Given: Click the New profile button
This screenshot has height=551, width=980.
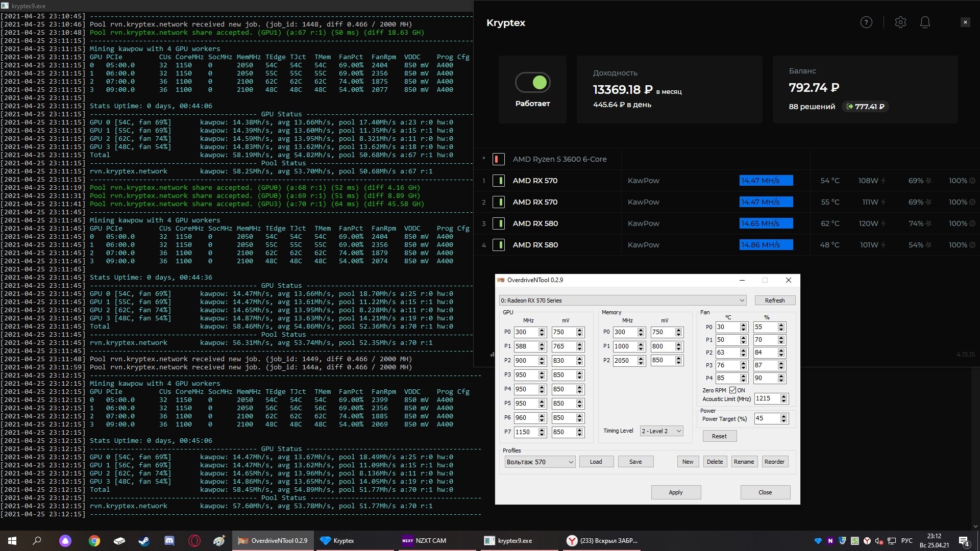Looking at the screenshot, I should (x=688, y=462).
